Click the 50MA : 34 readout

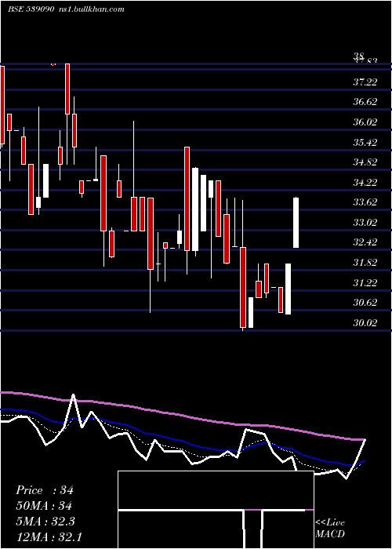(x=44, y=506)
